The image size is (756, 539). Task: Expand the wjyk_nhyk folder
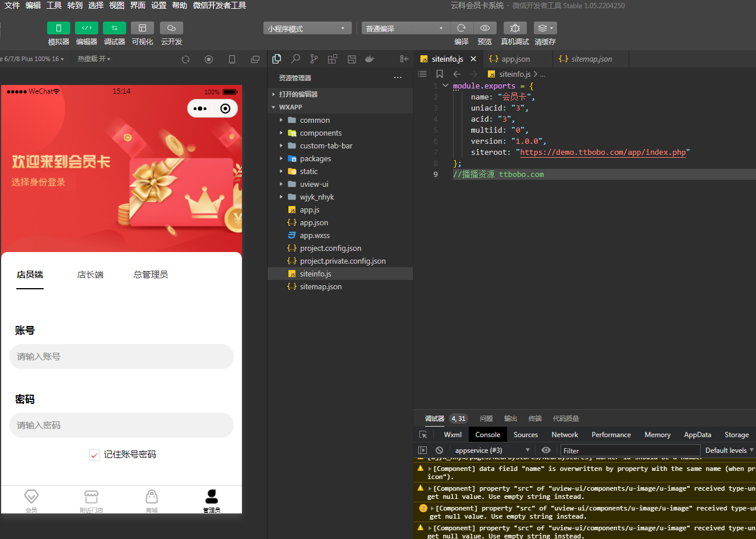click(340, 197)
